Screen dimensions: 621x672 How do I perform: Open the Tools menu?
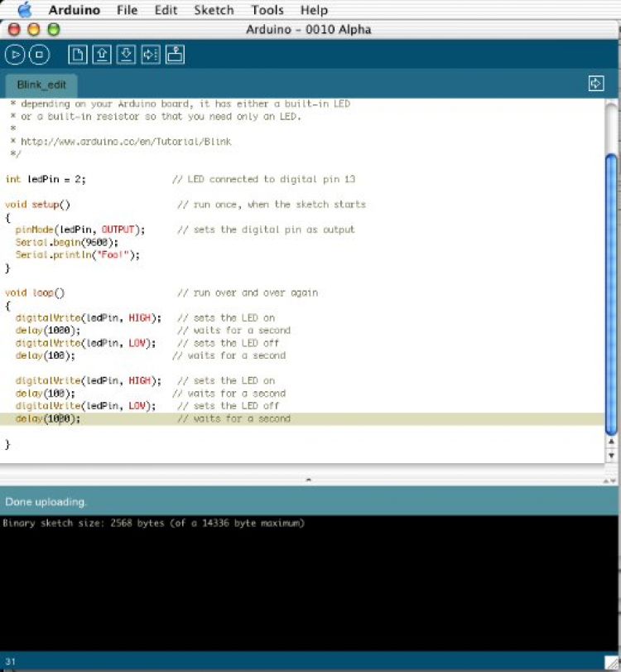[267, 10]
